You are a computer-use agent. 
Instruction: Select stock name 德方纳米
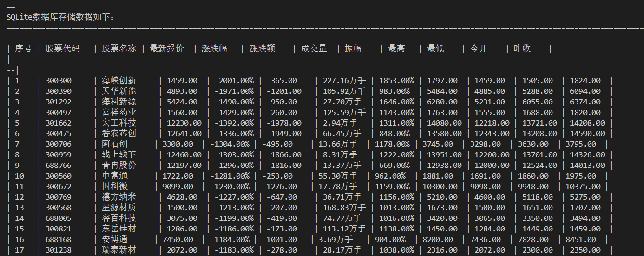pyautogui.click(x=119, y=197)
